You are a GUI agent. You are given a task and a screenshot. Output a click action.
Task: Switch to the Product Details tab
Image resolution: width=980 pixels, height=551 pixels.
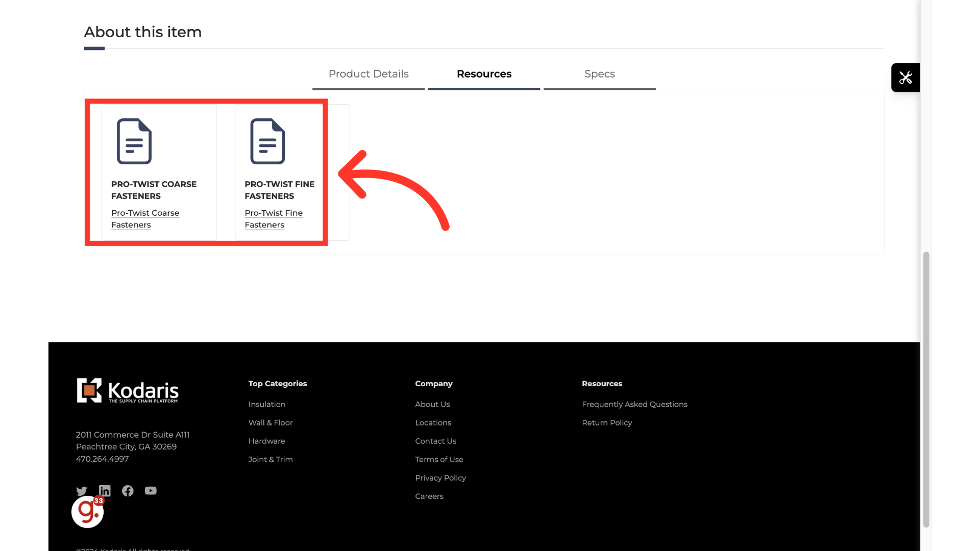(369, 74)
